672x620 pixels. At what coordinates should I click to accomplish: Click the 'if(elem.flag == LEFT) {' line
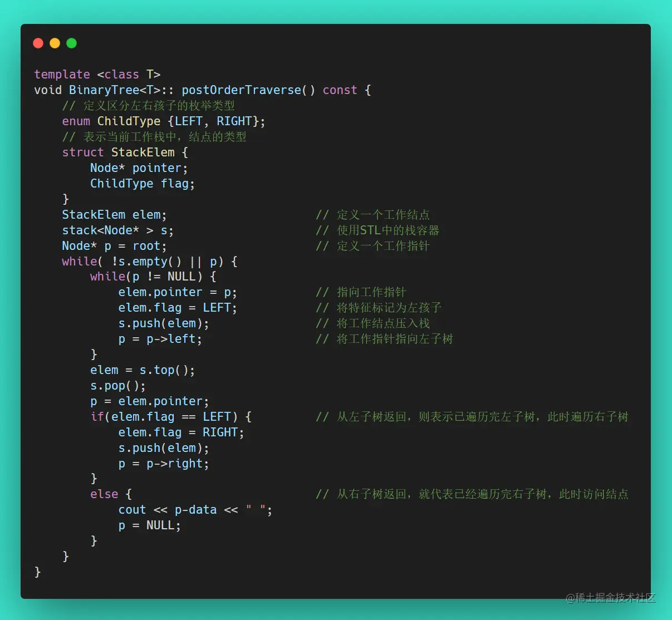pyautogui.click(x=171, y=417)
